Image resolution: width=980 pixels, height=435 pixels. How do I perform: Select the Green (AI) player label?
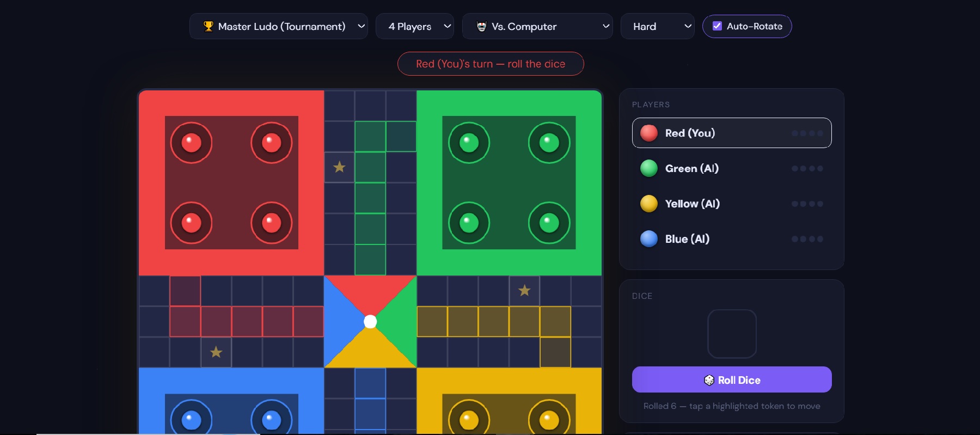[692, 168]
